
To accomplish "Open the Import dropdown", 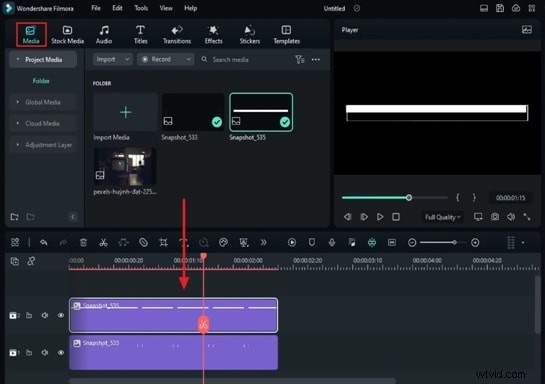I will [x=113, y=59].
